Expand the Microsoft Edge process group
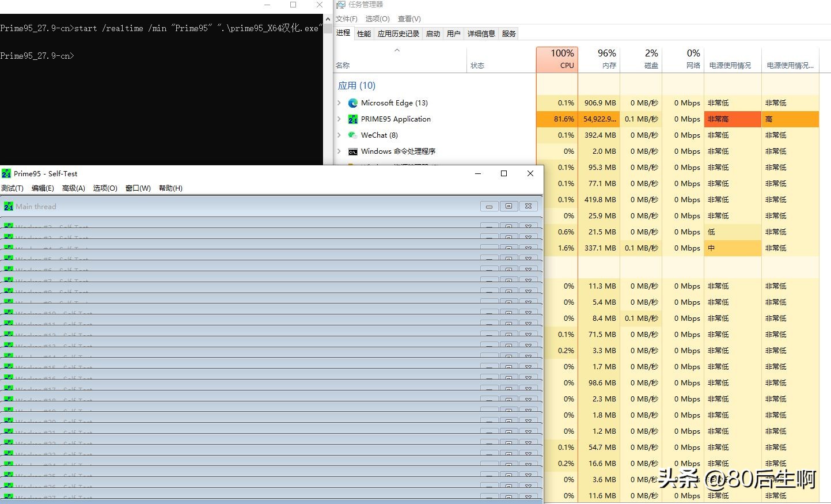 pos(339,103)
